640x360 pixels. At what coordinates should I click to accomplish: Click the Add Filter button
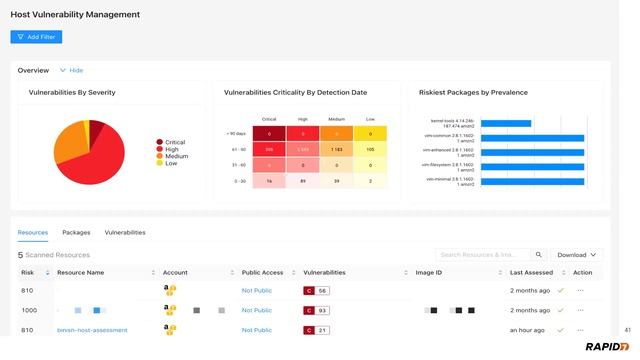pos(36,37)
